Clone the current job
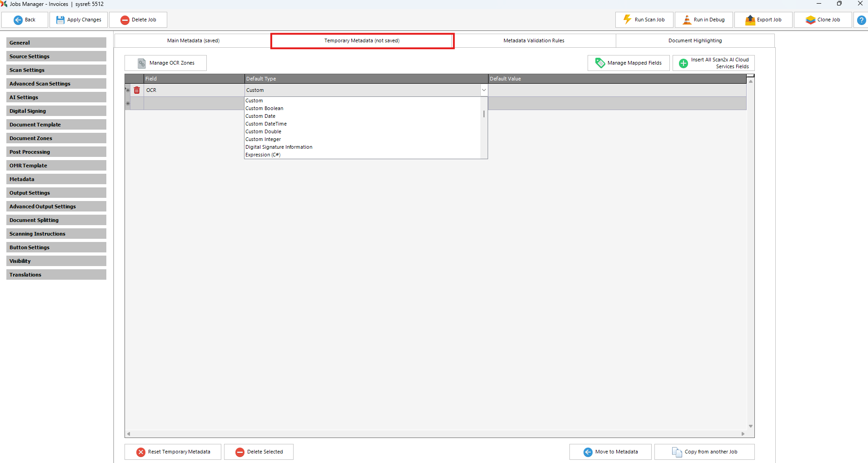868x463 pixels. click(823, 20)
